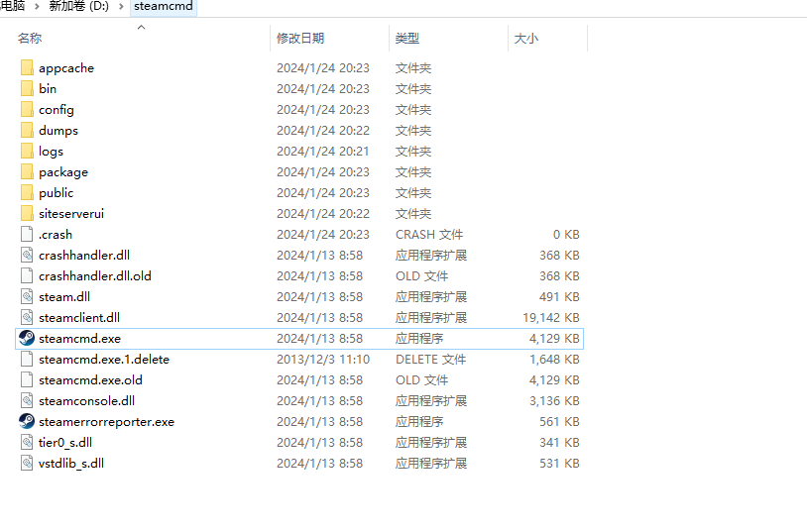Viewport: 807px width, 532px height.
Task: Click the public folder icon
Action: (27, 193)
